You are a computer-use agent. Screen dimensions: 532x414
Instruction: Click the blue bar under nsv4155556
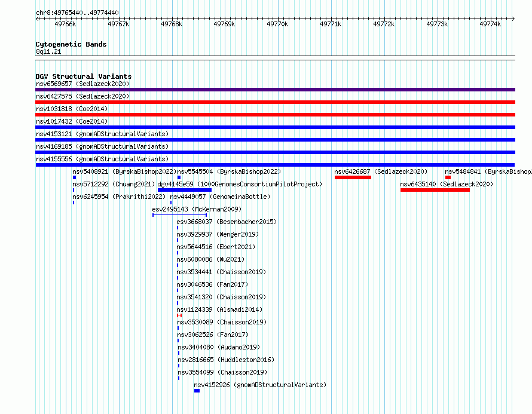tap(275, 165)
